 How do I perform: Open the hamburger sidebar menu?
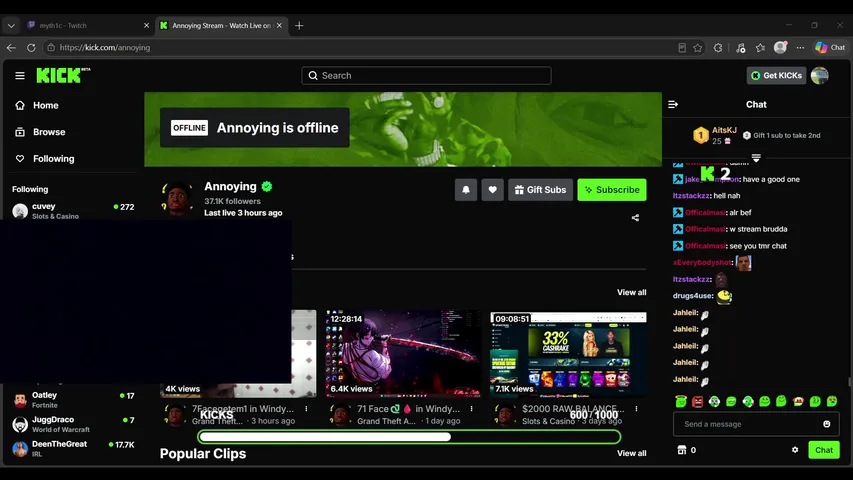20,76
